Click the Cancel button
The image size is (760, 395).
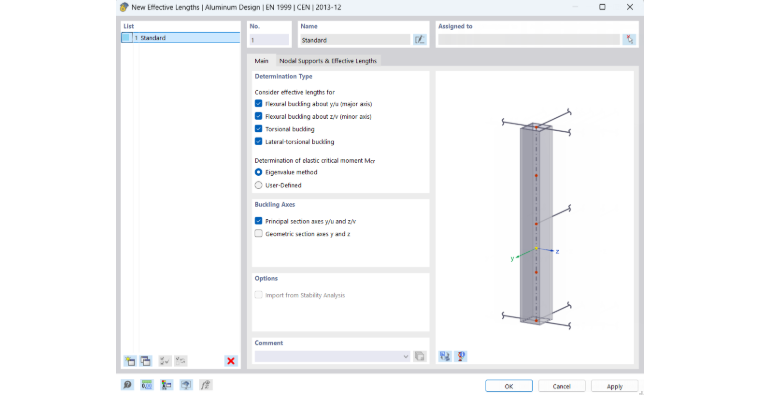(562, 386)
